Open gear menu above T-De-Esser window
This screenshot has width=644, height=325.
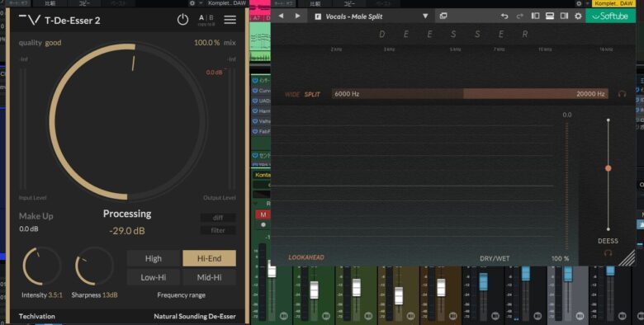[x=192, y=2]
